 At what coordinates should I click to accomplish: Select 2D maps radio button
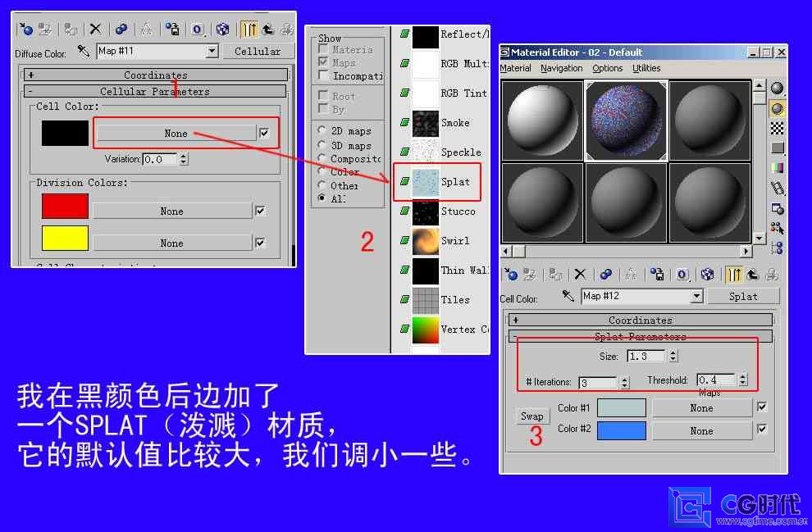click(x=322, y=130)
